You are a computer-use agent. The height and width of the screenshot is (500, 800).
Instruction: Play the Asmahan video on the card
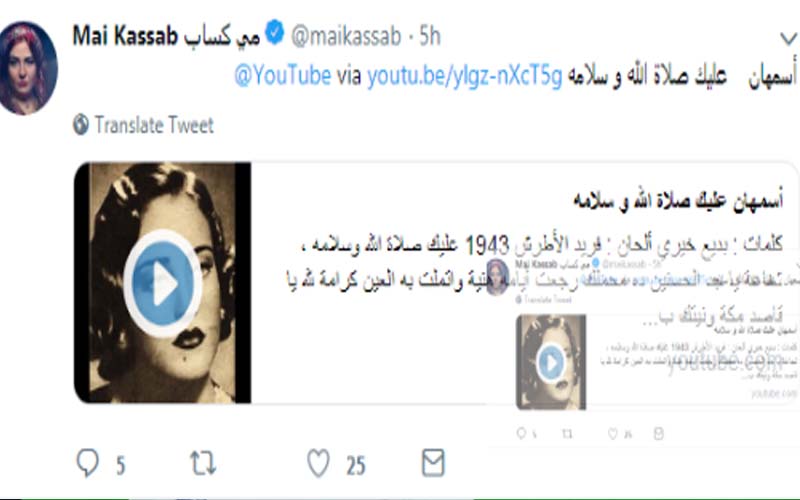pos(163,283)
